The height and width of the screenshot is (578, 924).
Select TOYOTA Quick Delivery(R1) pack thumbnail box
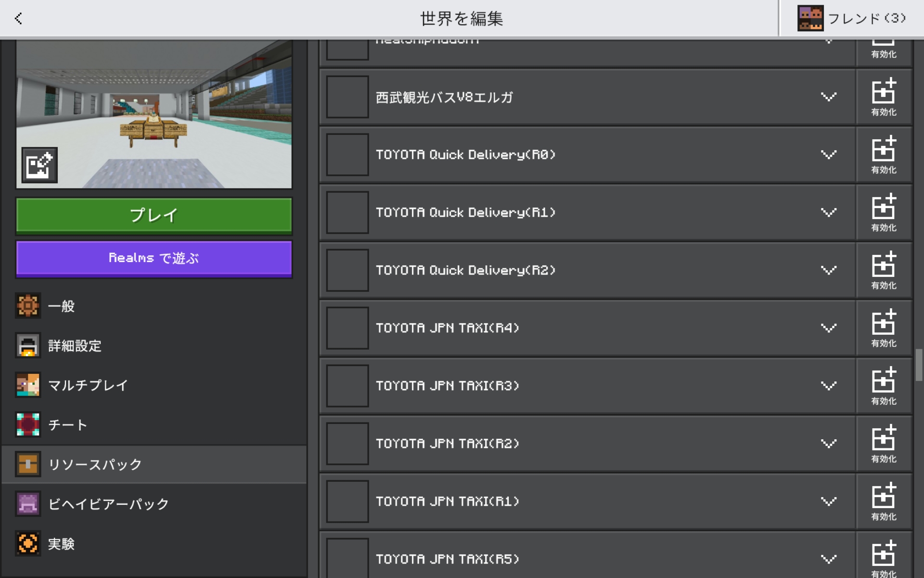(347, 212)
